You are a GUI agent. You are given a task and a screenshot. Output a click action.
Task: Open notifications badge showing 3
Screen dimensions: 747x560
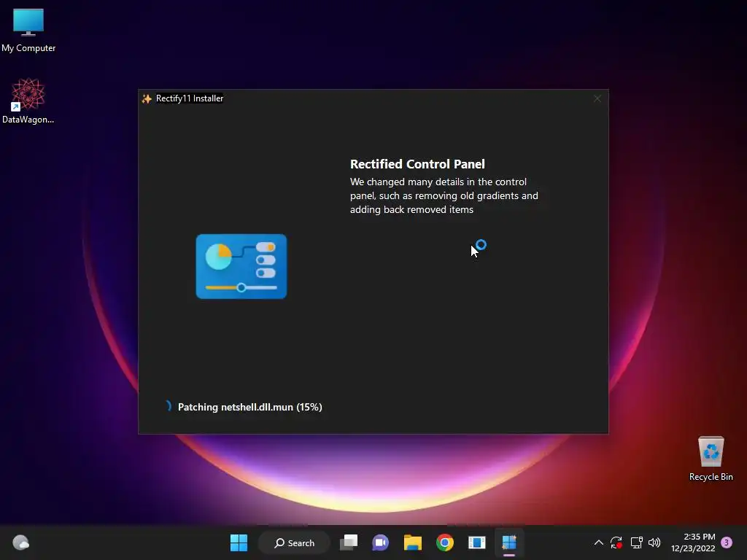[727, 542]
